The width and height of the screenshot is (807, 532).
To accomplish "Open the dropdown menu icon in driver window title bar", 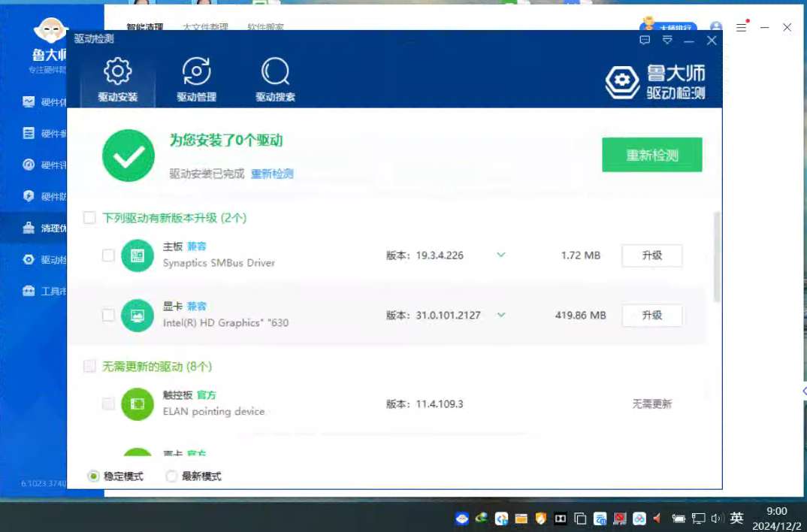I will (x=667, y=40).
